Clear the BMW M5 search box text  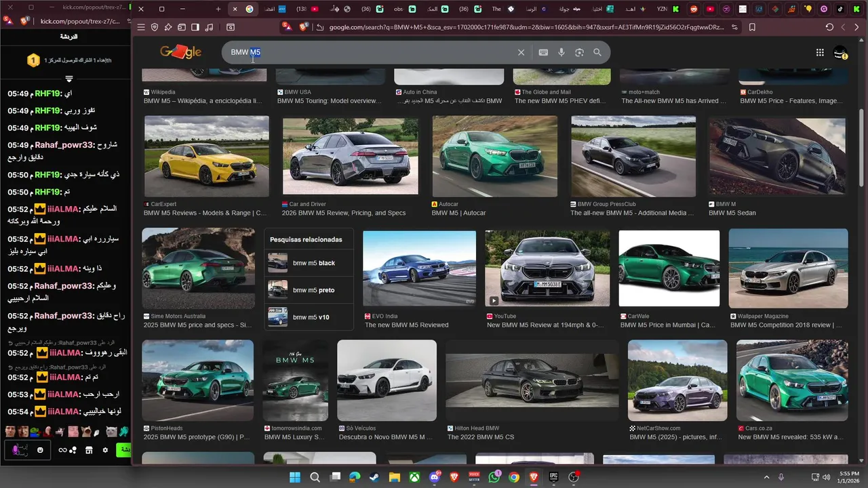point(521,52)
